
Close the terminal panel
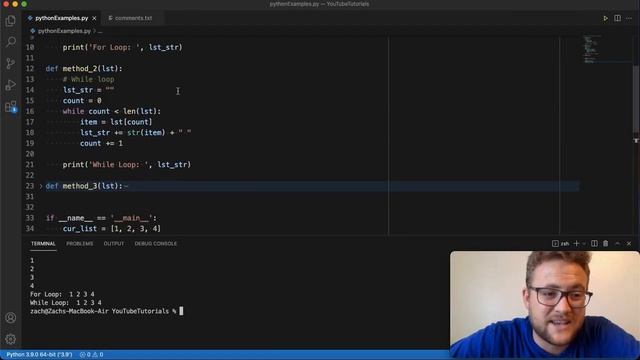click(629, 244)
